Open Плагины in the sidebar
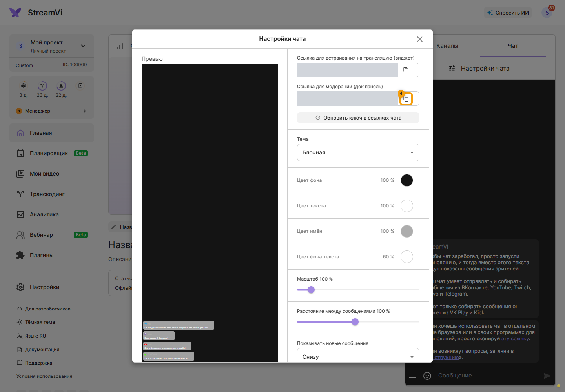Screen dimensions: 565x392 52,255
